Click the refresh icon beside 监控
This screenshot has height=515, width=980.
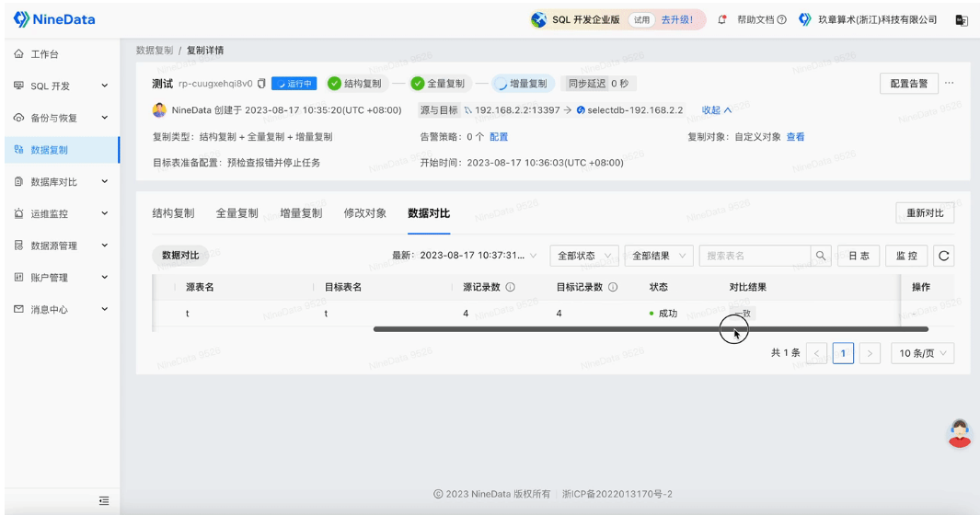tap(944, 256)
